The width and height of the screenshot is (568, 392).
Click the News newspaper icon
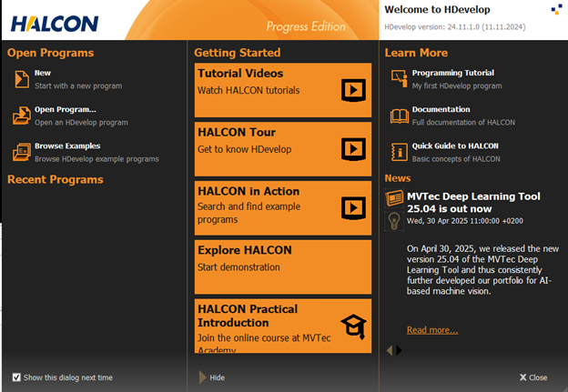pyautogui.click(x=394, y=198)
